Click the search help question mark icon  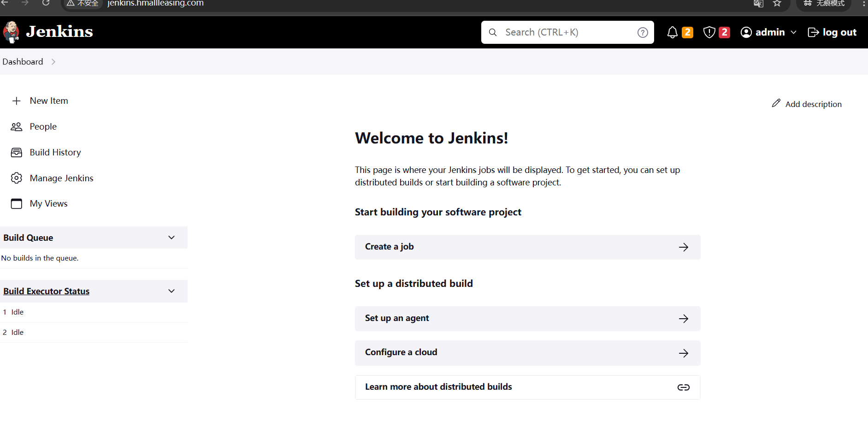(x=643, y=32)
